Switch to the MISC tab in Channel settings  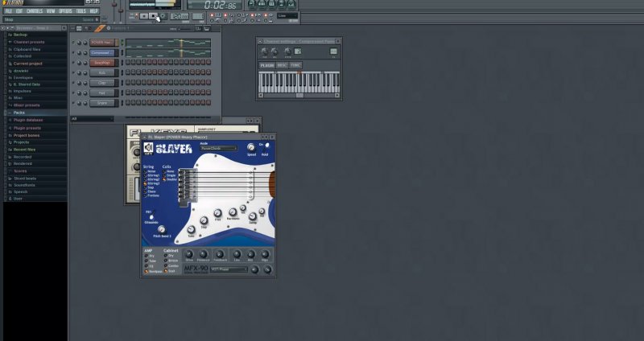(x=283, y=65)
